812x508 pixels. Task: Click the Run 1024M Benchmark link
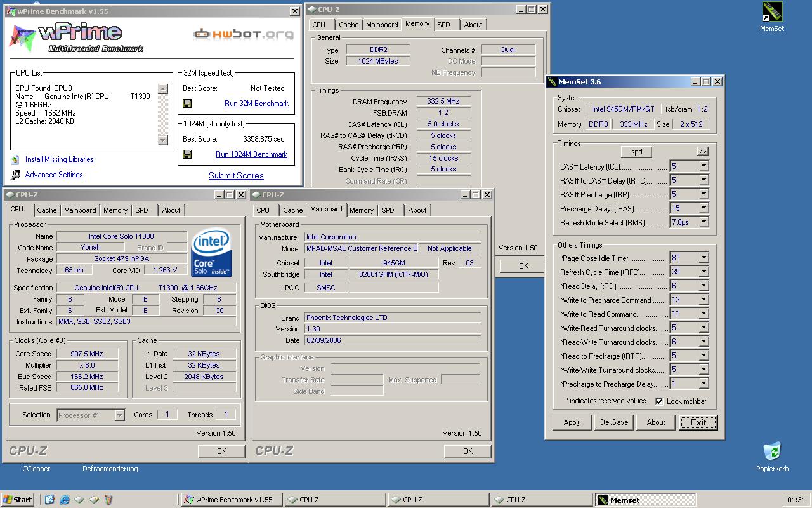[251, 154]
